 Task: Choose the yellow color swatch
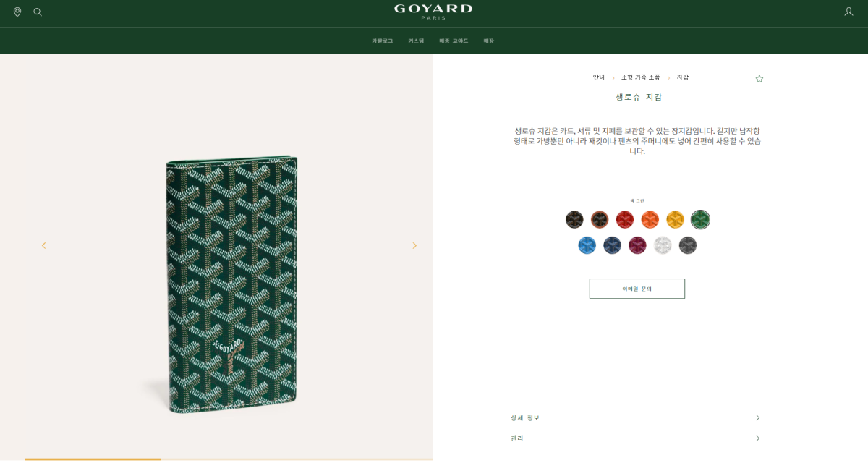(675, 219)
